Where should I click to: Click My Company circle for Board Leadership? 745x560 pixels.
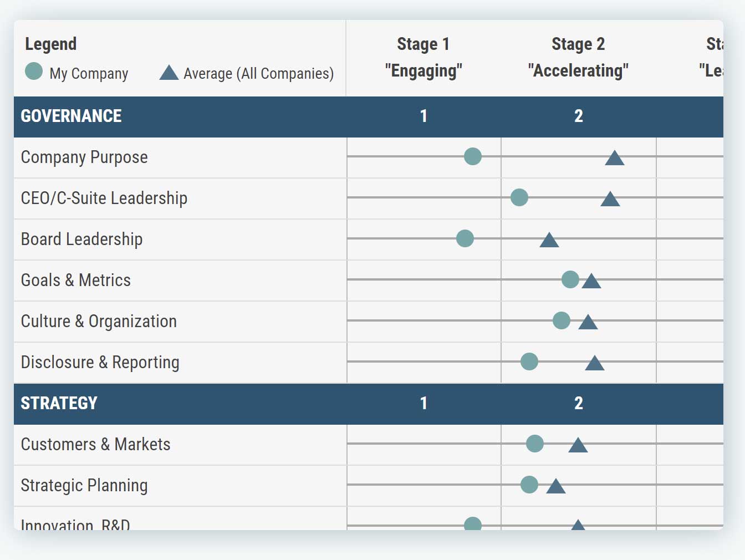tap(465, 238)
